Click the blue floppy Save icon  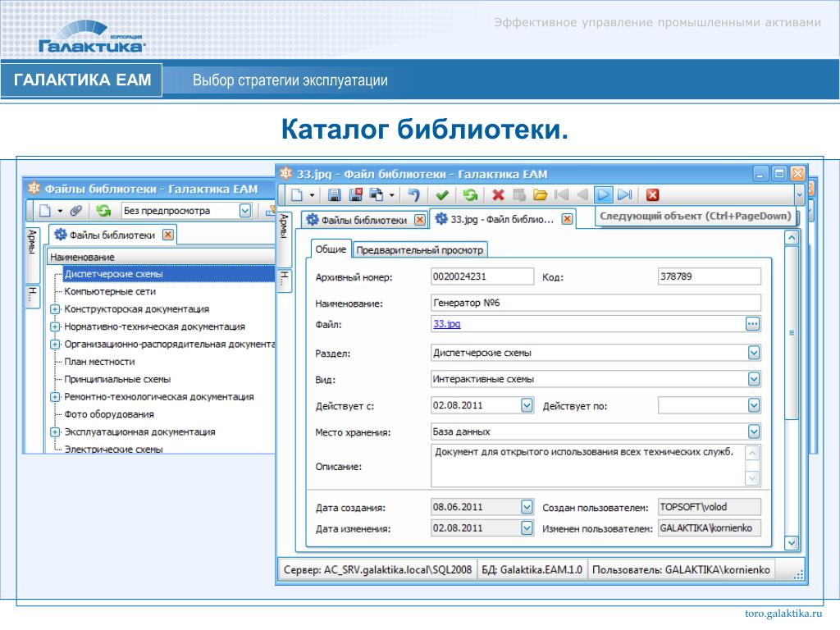click(x=335, y=195)
